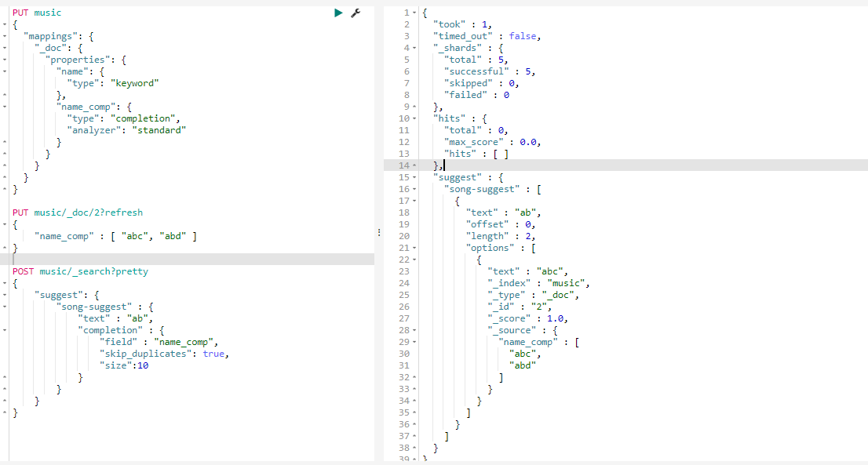Click the "size":10 line
This screenshot has width=868, height=465.
[x=124, y=365]
